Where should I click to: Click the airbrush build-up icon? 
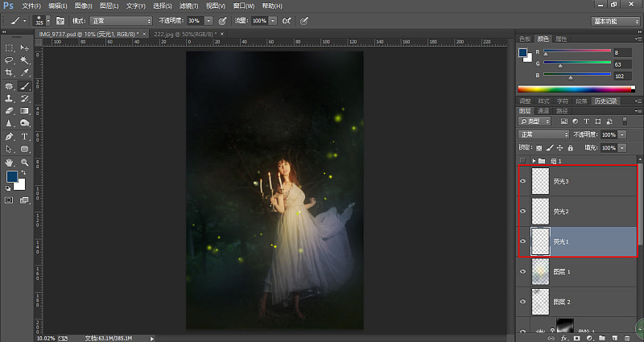287,21
